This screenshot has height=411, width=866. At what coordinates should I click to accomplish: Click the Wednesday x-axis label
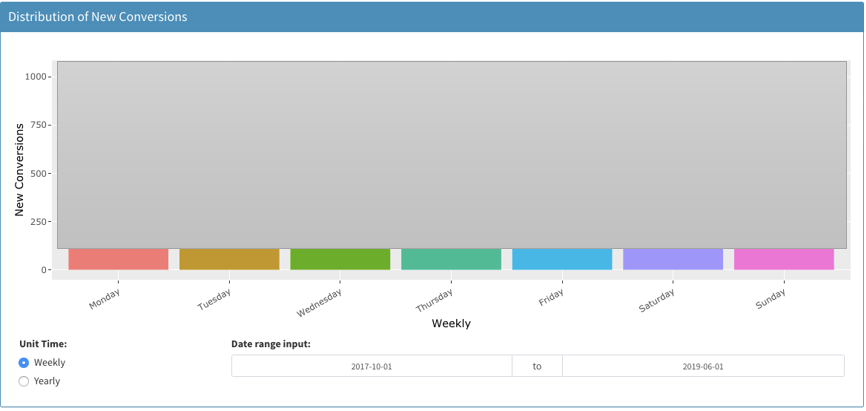pyautogui.click(x=320, y=302)
